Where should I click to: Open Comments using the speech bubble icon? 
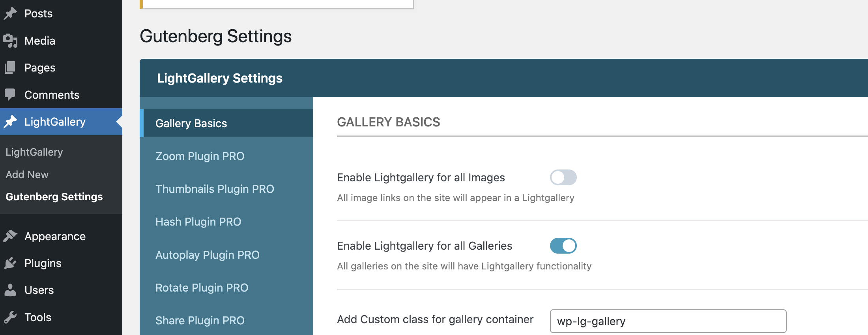[x=11, y=94]
